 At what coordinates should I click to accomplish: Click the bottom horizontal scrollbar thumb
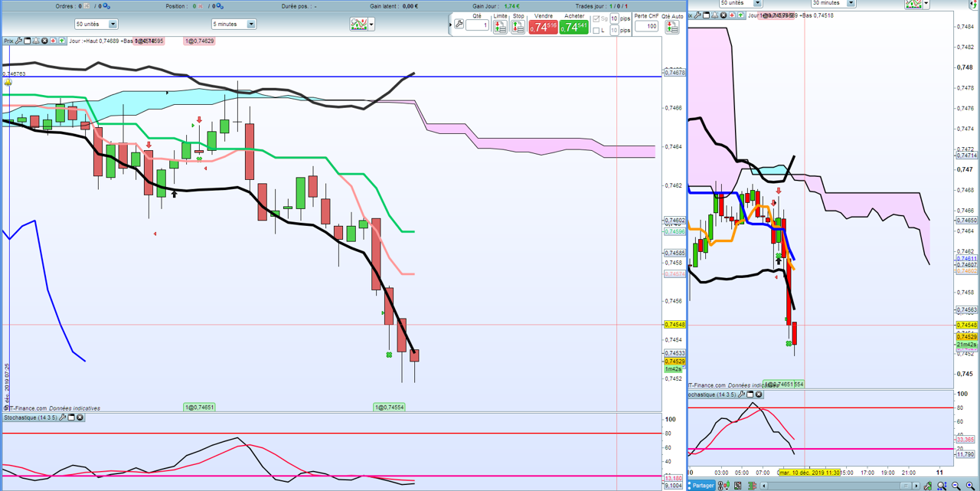[x=906, y=486]
